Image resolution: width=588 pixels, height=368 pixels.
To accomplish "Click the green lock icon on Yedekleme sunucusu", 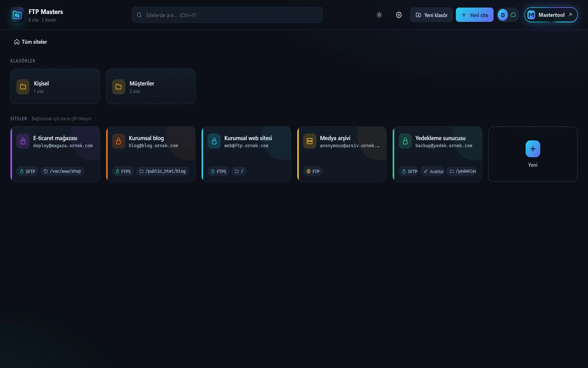I will point(405,141).
